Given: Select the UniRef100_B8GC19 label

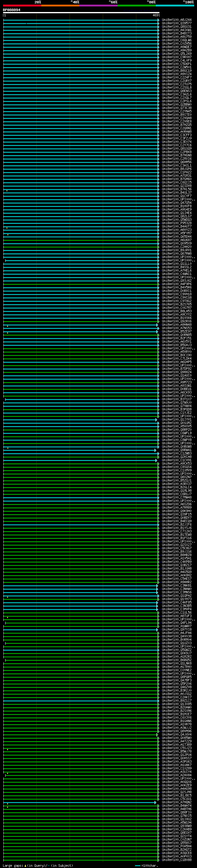Looking at the screenshot, I should point(176,71).
